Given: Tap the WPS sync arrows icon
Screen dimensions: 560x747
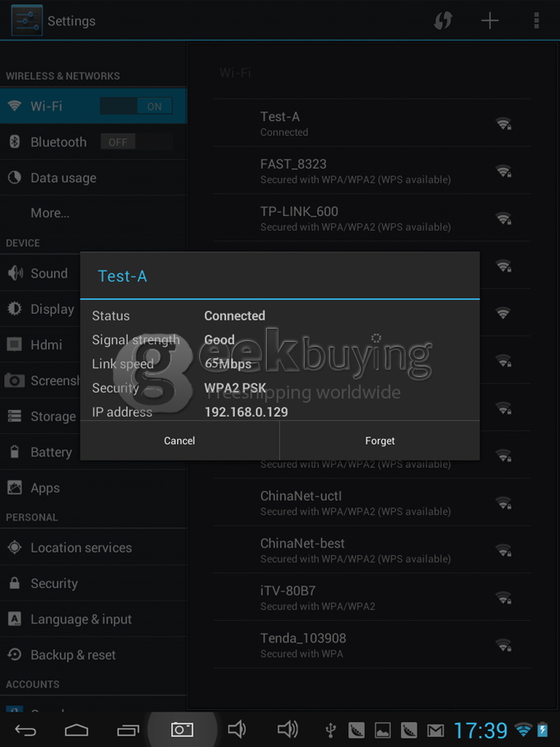Looking at the screenshot, I should point(442,21).
